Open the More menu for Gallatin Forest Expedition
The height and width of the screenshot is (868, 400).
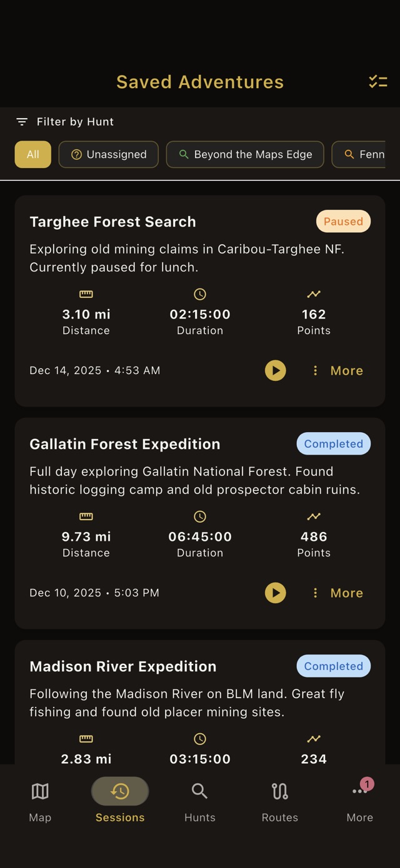336,593
